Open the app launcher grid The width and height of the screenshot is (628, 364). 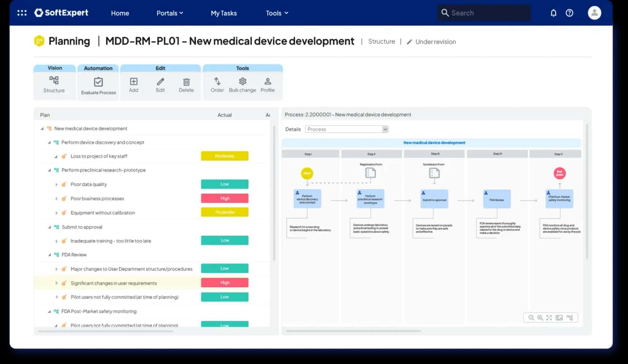[22, 13]
